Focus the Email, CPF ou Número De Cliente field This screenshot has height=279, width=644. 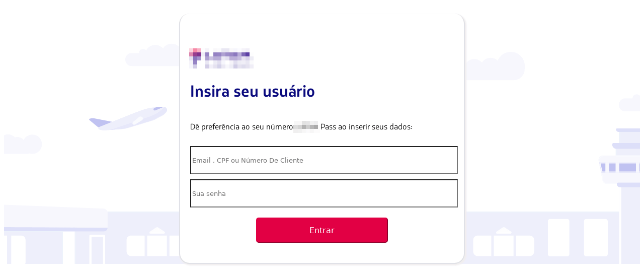(324, 160)
